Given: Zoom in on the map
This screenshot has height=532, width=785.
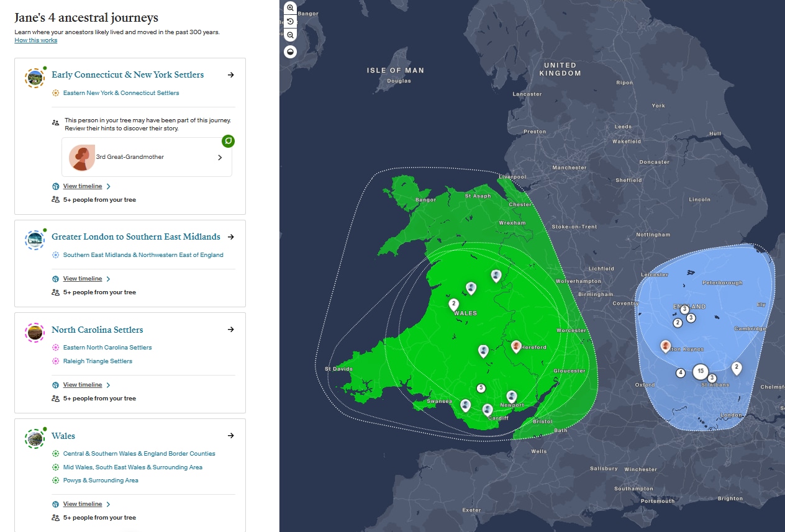Looking at the screenshot, I should [290, 8].
